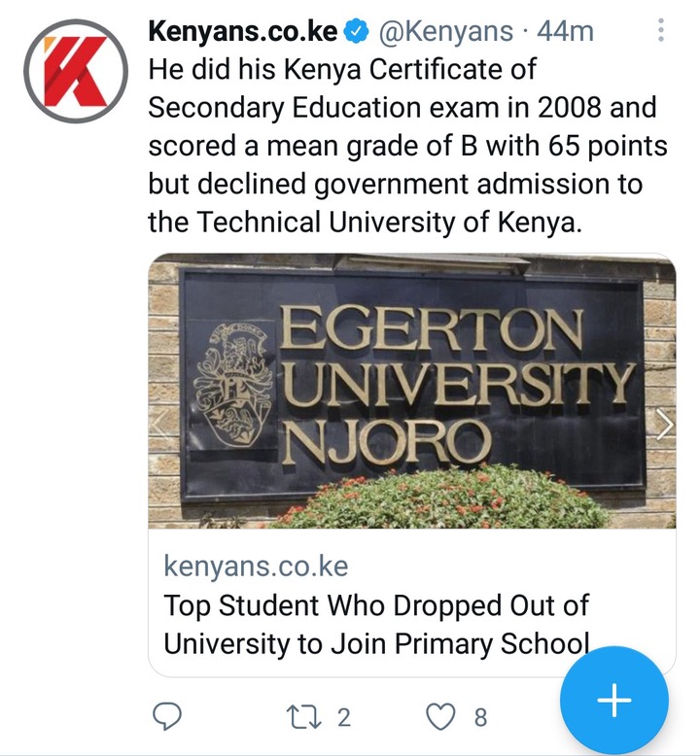
Task: Open the Kenyans.co.ke profile avatar
Action: point(76,77)
